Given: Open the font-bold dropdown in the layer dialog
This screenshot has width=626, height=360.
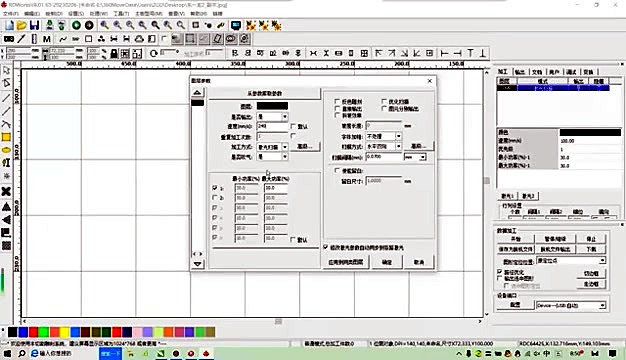Looking at the screenshot, I should pyautogui.click(x=398, y=136).
